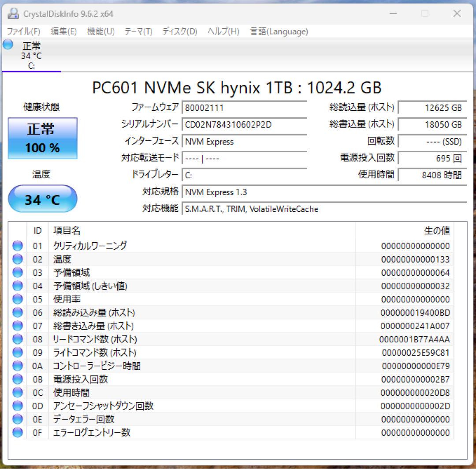This screenshot has height=469, width=476.
Task: Click the 生の値 column header
Action: pyautogui.click(x=405, y=231)
